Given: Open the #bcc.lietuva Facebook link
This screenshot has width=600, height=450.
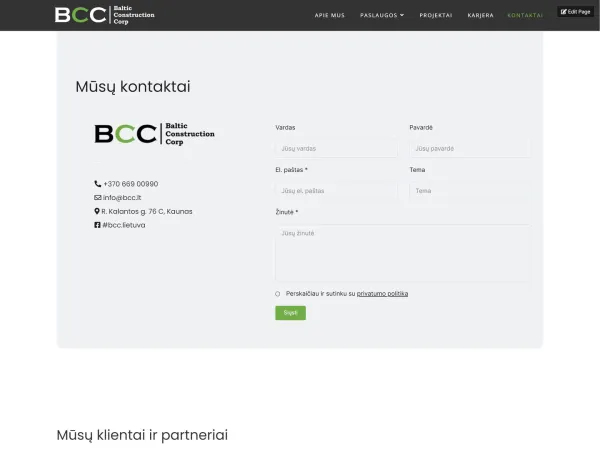Looking at the screenshot, I should (124, 225).
